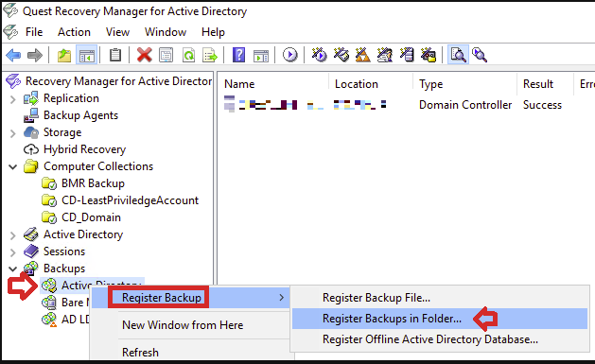Expand the Replication tree node
Viewport: 595px width, 364px height.
[x=13, y=99]
